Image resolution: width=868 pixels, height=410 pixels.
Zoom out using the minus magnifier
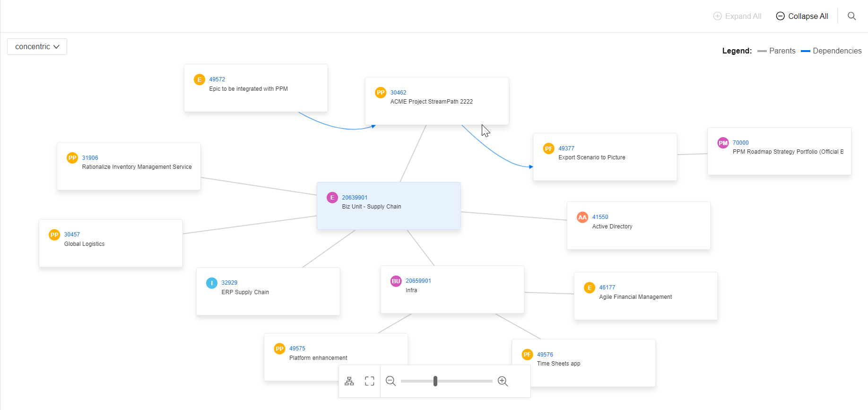(x=391, y=381)
